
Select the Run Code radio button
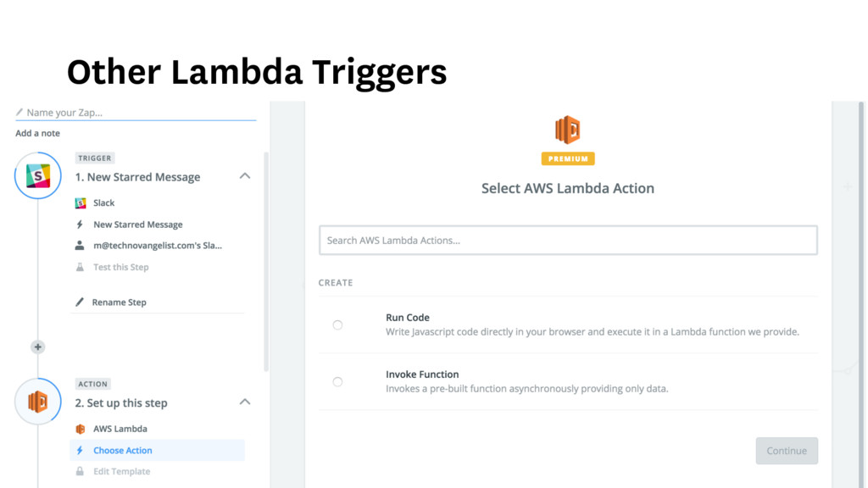(337, 324)
